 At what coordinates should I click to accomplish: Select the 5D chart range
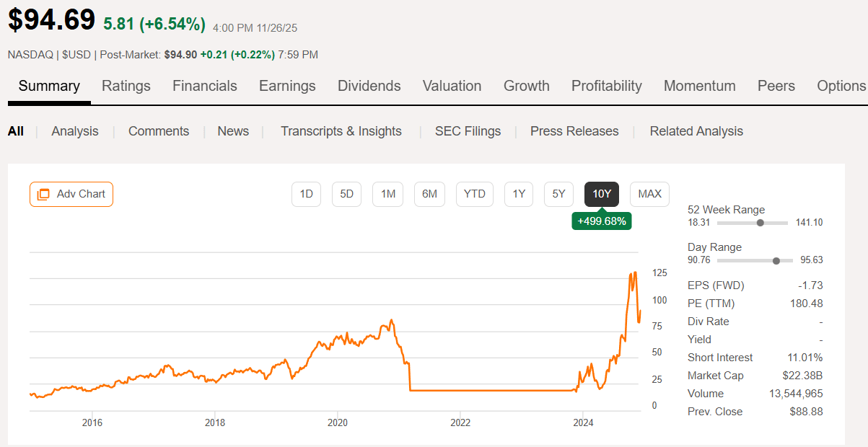[x=346, y=194]
